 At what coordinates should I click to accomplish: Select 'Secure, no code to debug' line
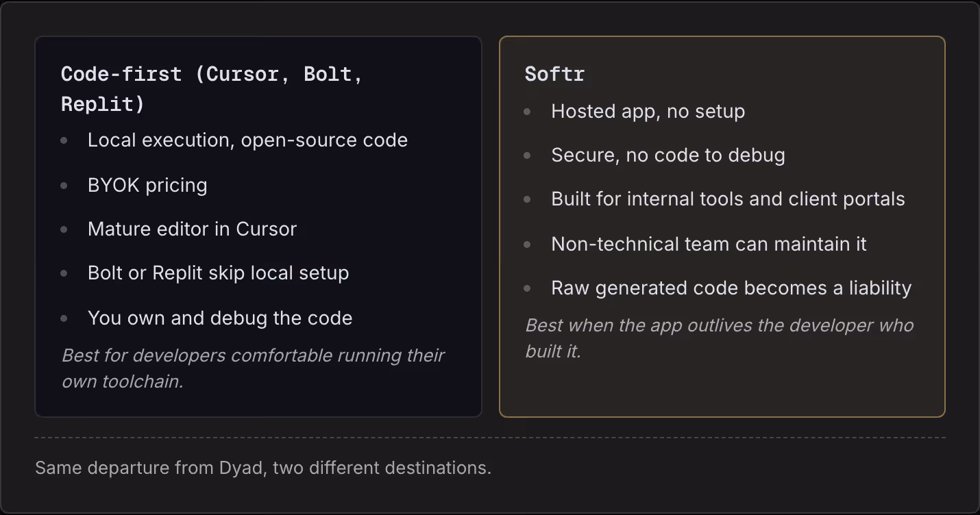pos(668,155)
